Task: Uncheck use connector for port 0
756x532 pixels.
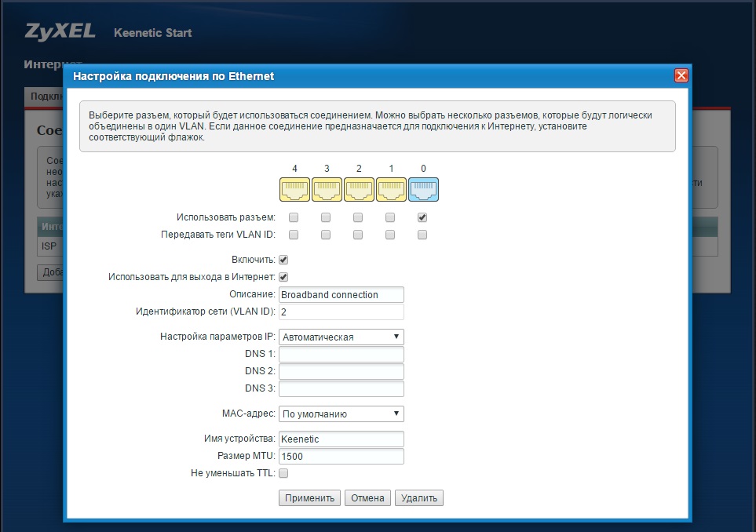Action: tap(422, 217)
